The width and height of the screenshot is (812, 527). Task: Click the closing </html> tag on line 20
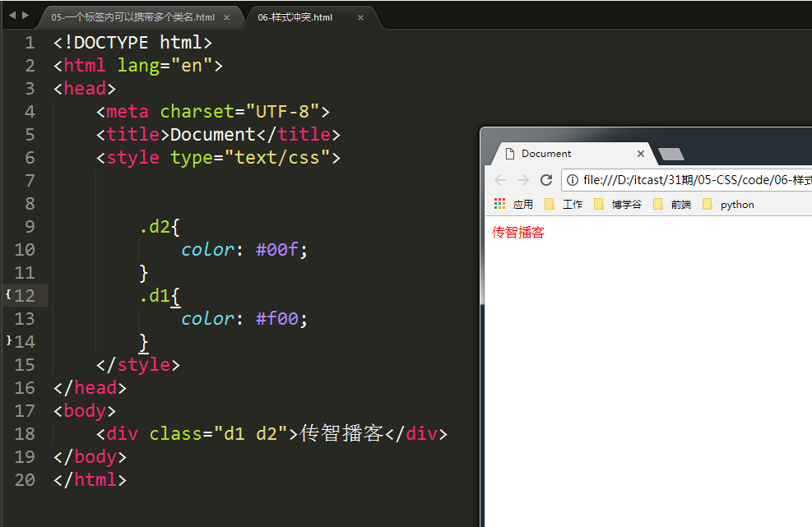point(90,479)
